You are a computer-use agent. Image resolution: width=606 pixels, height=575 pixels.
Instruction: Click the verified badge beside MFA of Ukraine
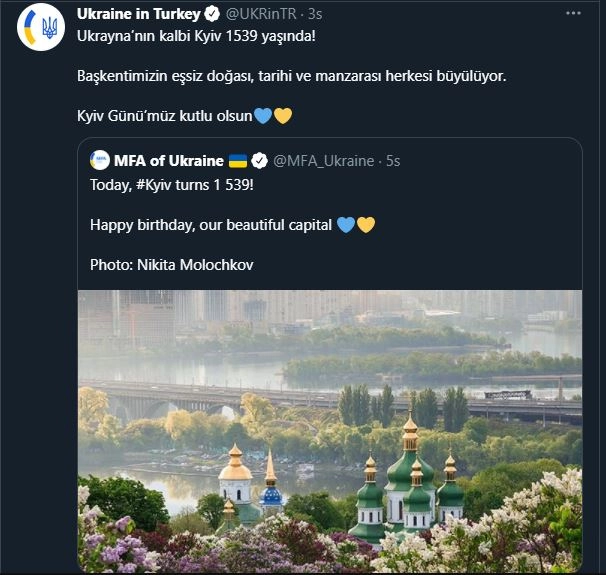click(x=258, y=160)
